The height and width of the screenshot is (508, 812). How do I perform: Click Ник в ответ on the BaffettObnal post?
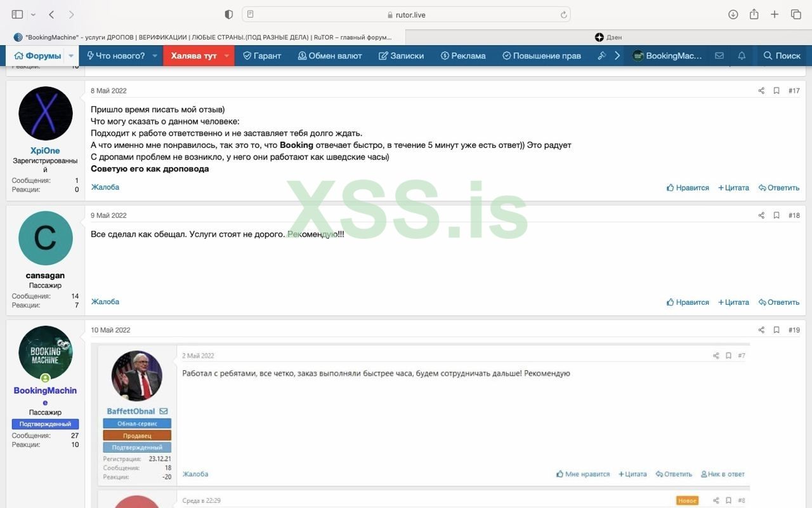(x=723, y=474)
